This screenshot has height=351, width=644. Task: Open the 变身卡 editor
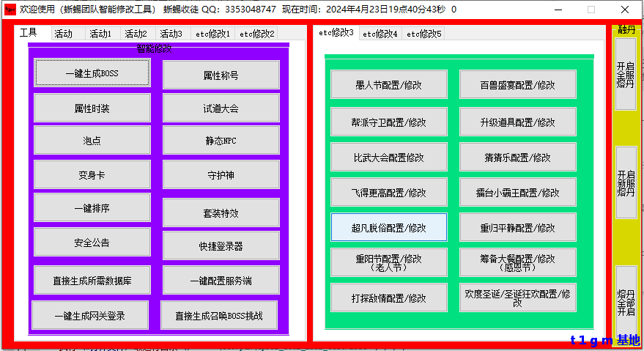(x=92, y=174)
